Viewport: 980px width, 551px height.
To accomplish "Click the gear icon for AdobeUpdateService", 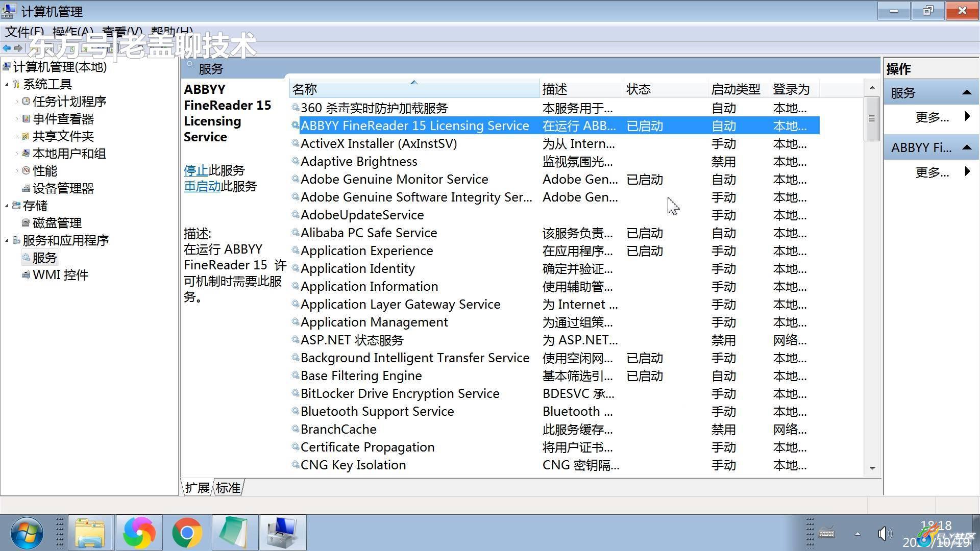I will 295,215.
